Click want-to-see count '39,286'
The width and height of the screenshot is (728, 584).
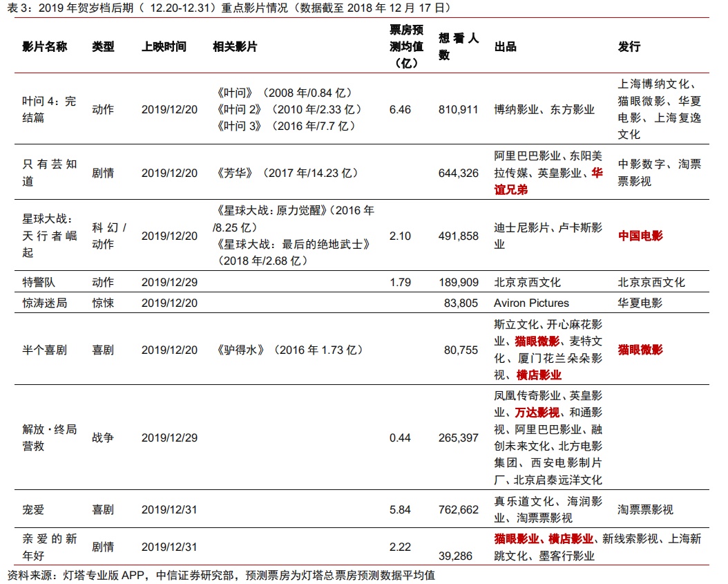pos(455,556)
